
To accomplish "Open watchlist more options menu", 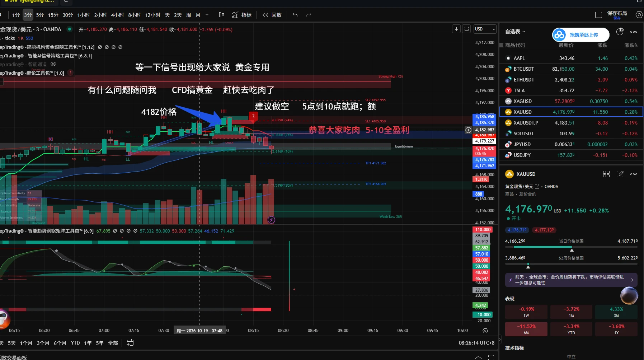I will (634, 32).
